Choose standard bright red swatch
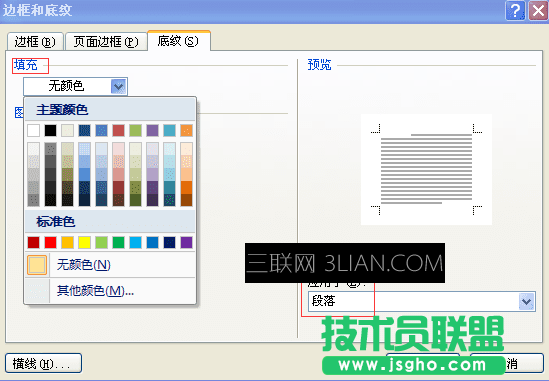549x381 pixels. [50, 242]
